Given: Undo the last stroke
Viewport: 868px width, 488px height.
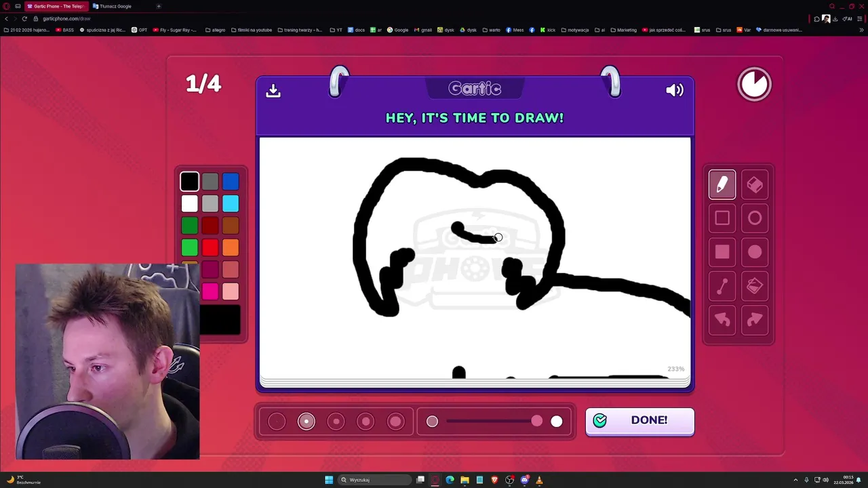Looking at the screenshot, I should point(722,320).
